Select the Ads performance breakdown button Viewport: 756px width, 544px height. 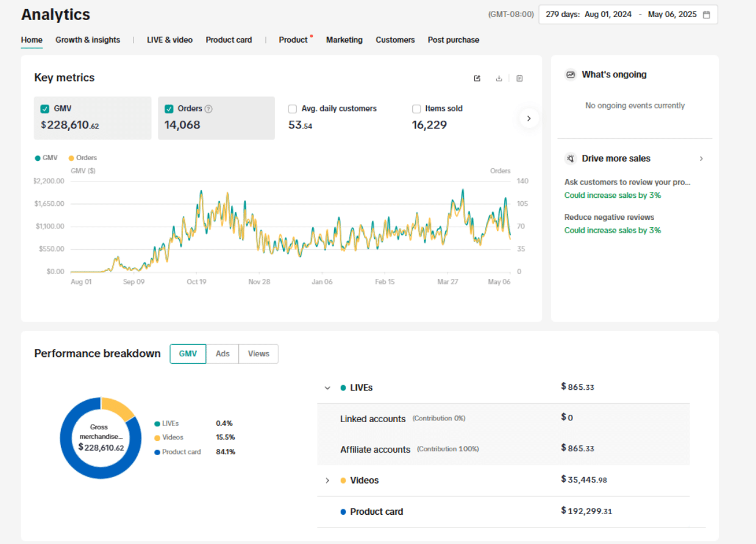(x=223, y=354)
